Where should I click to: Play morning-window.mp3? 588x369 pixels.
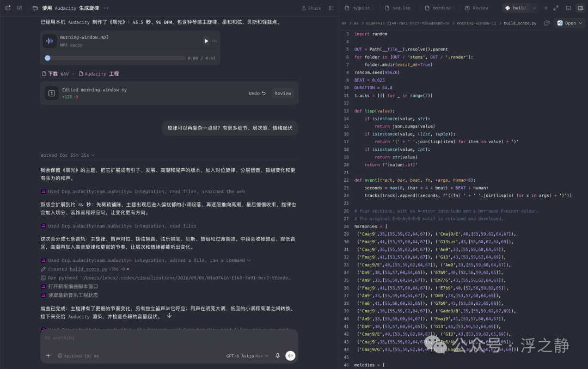206,41
